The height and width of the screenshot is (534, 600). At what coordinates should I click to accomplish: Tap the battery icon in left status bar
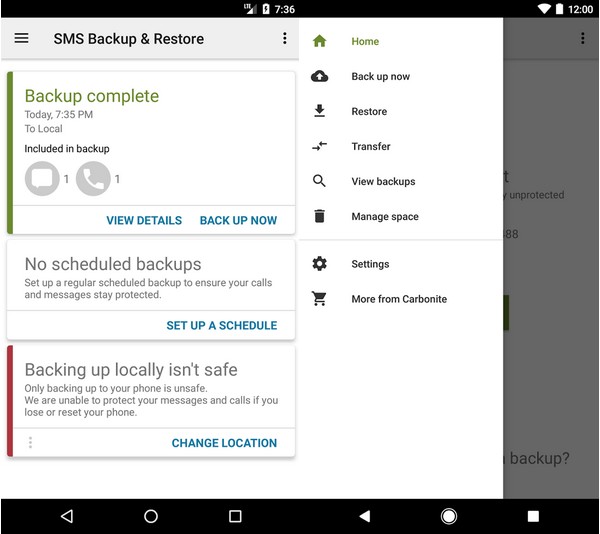266,9
